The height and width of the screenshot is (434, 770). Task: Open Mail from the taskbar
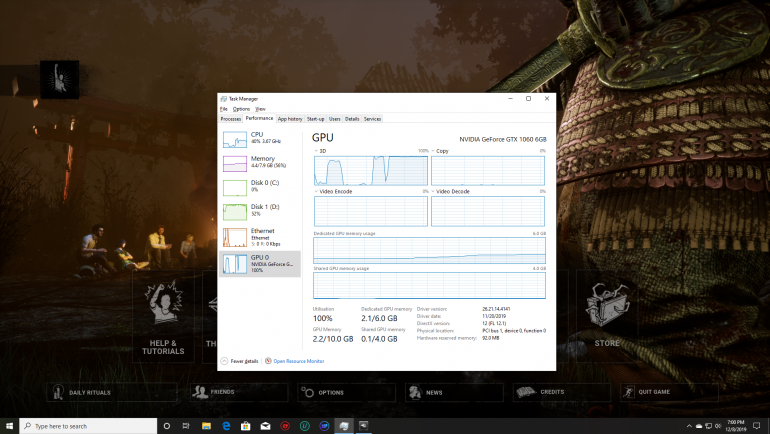pyautogui.click(x=265, y=426)
